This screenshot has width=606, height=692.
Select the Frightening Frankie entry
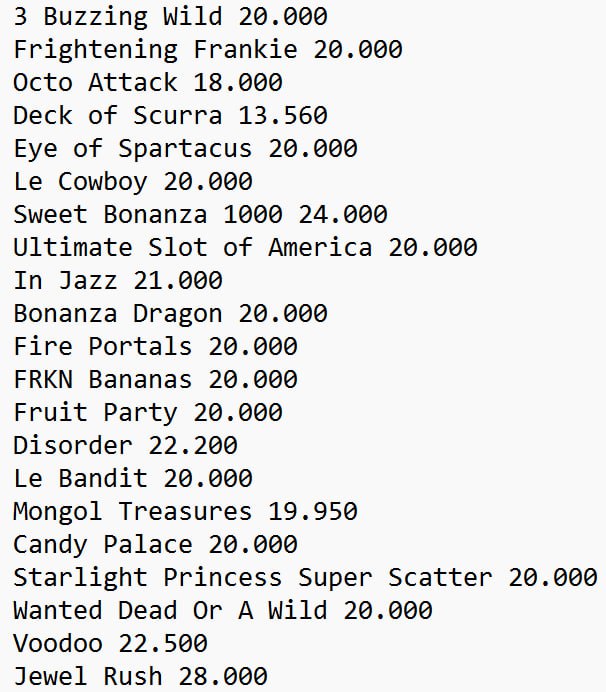click(x=207, y=50)
